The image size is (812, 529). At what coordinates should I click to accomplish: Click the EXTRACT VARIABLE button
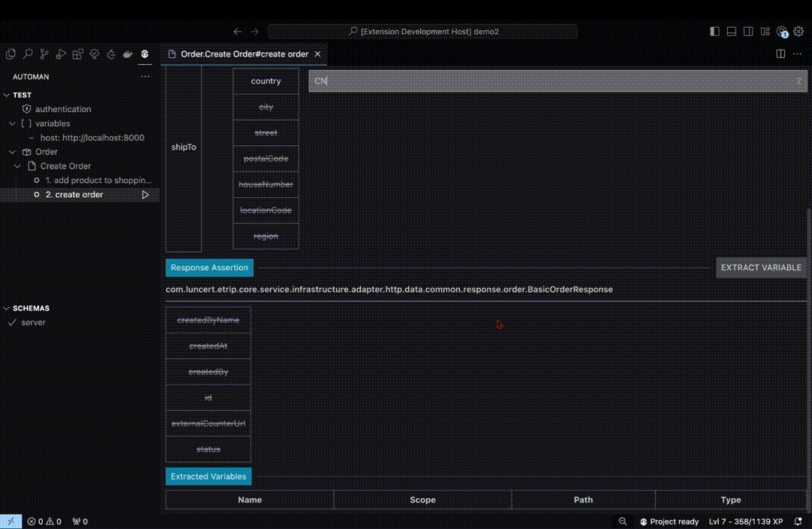coord(761,267)
